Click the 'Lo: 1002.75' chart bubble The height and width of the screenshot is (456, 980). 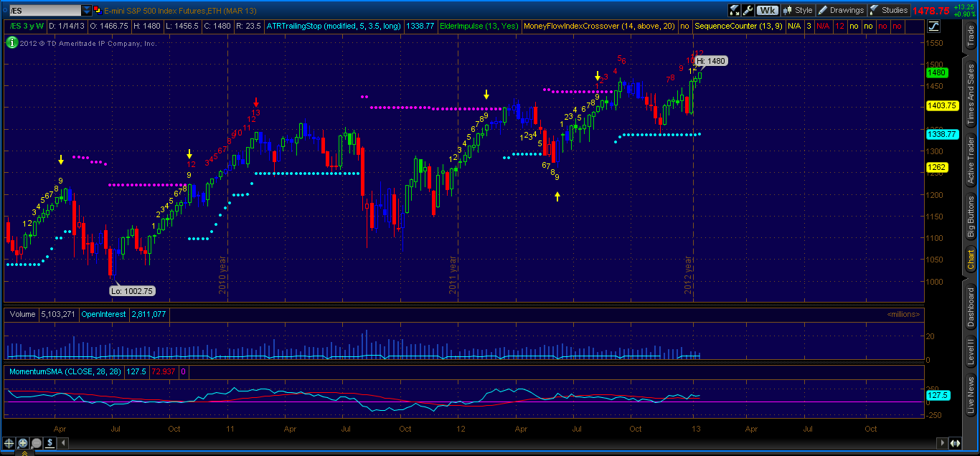[x=132, y=290]
